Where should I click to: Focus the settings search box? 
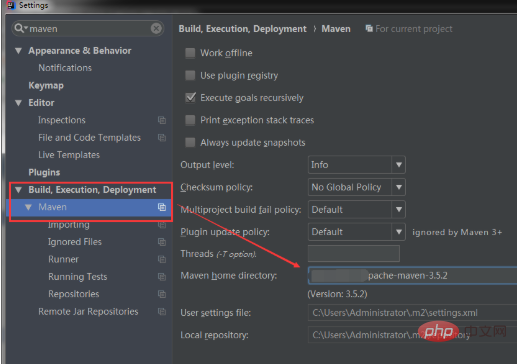pyautogui.click(x=88, y=29)
